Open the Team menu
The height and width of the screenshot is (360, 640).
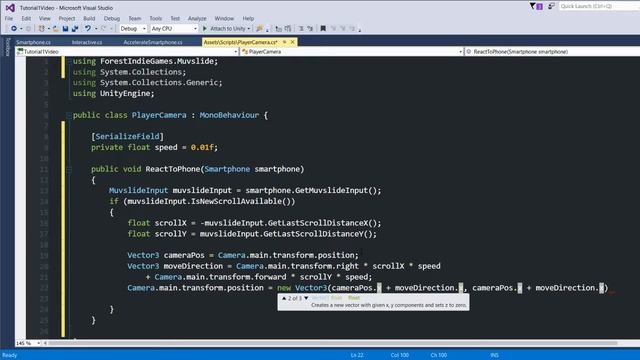point(135,18)
